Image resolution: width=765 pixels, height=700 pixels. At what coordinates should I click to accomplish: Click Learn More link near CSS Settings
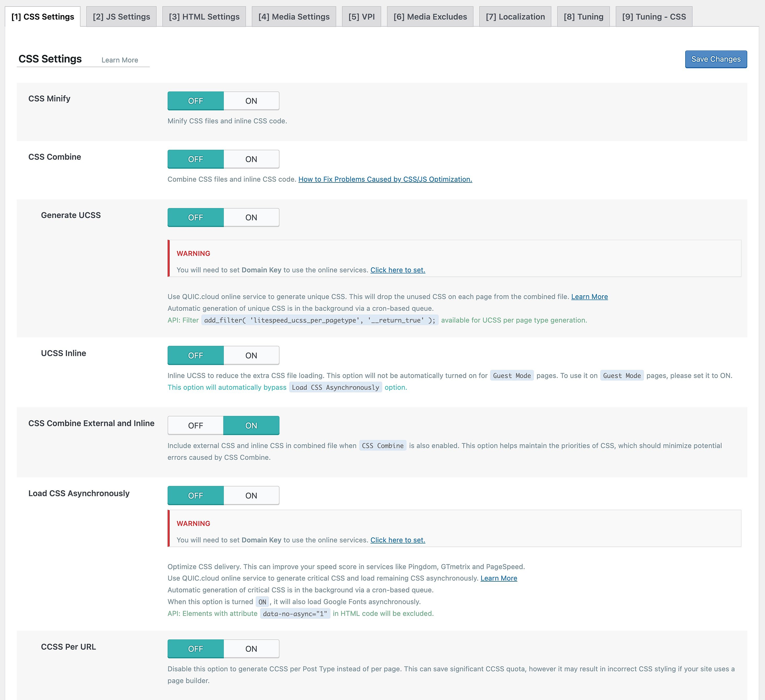click(x=119, y=60)
